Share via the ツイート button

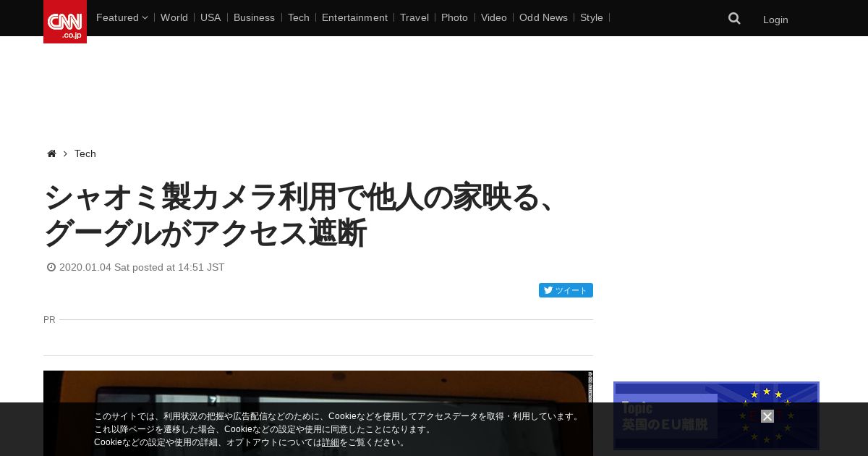[x=566, y=290]
